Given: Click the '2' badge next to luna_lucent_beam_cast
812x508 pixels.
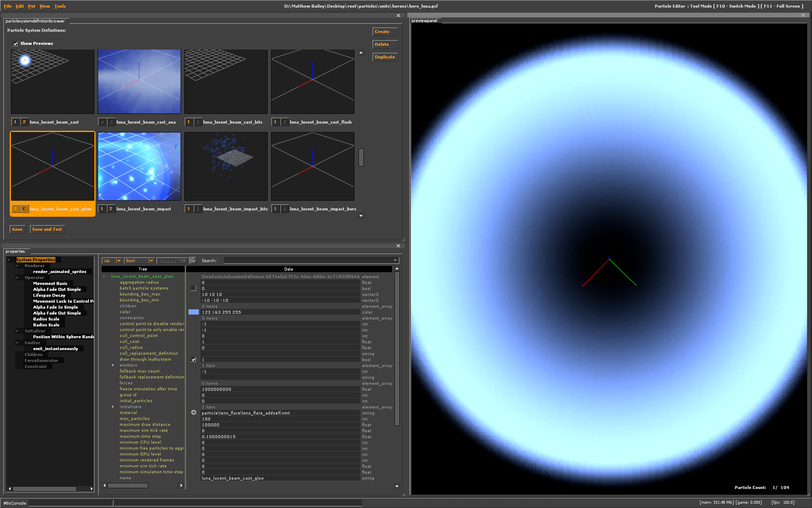Looking at the screenshot, I should click(24, 122).
